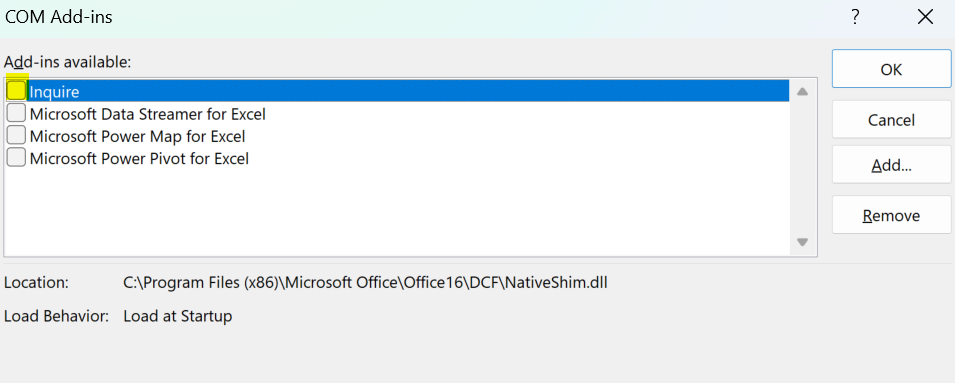Click the add-ins list scrollbar track
This screenshot has height=383, width=955.
[x=802, y=167]
